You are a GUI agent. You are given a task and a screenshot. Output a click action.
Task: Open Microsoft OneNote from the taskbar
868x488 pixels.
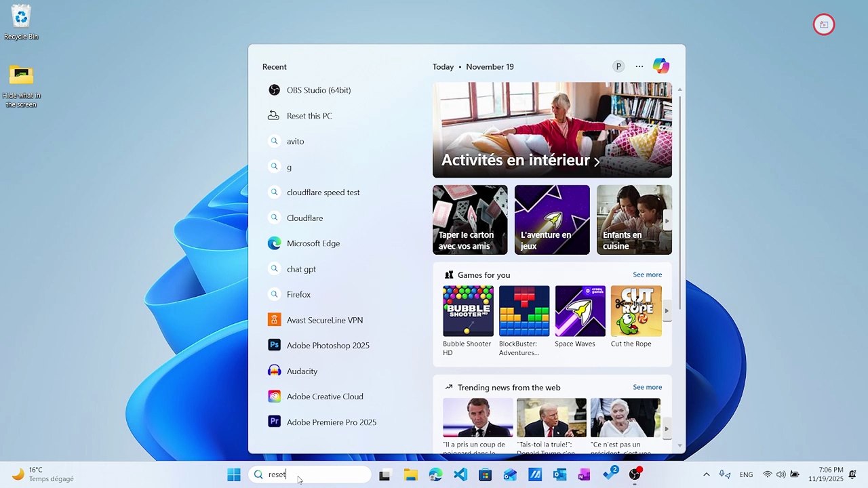[585, 474]
